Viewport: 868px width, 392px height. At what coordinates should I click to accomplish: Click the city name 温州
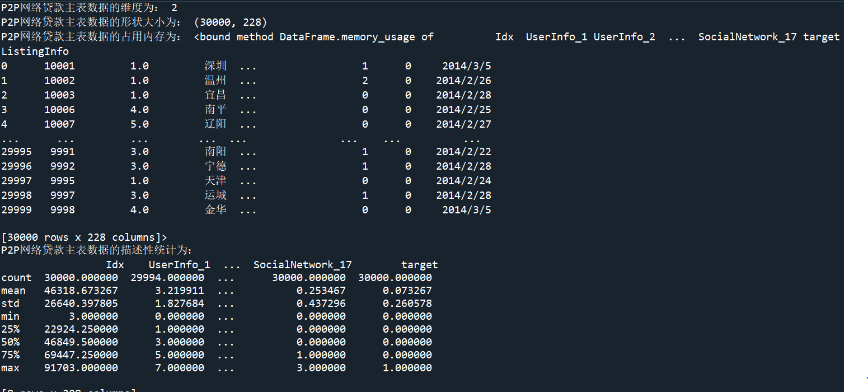pyautogui.click(x=215, y=81)
